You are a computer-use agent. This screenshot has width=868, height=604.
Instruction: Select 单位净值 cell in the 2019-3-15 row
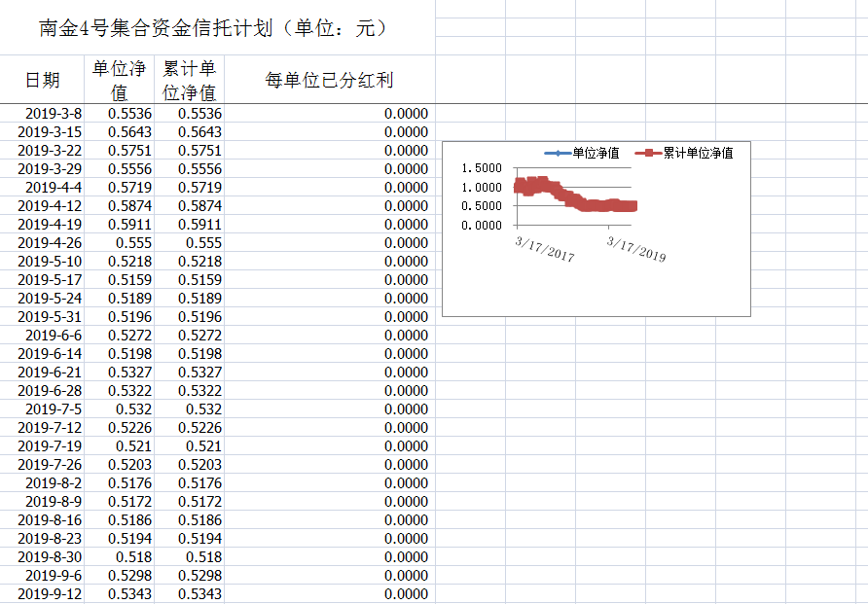[x=119, y=131]
